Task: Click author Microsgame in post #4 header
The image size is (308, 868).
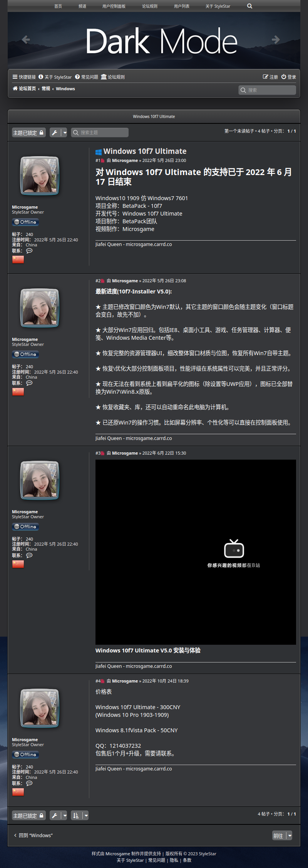Action: [x=125, y=681]
